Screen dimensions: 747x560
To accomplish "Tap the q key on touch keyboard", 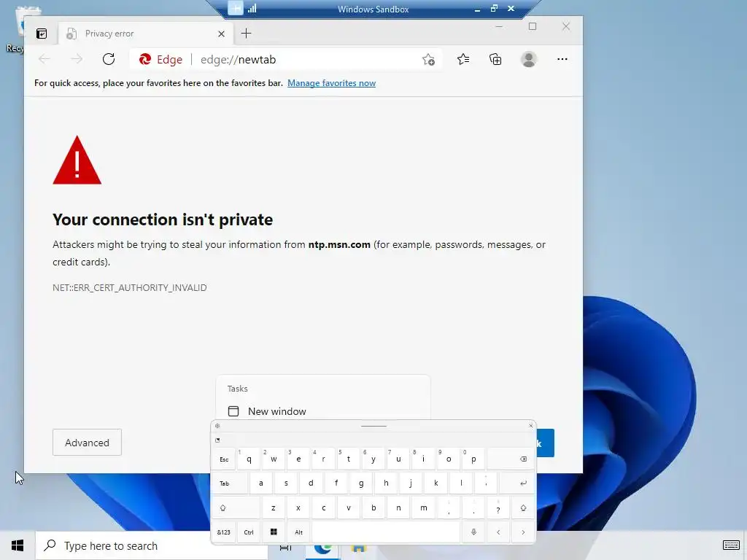I will point(249,459).
